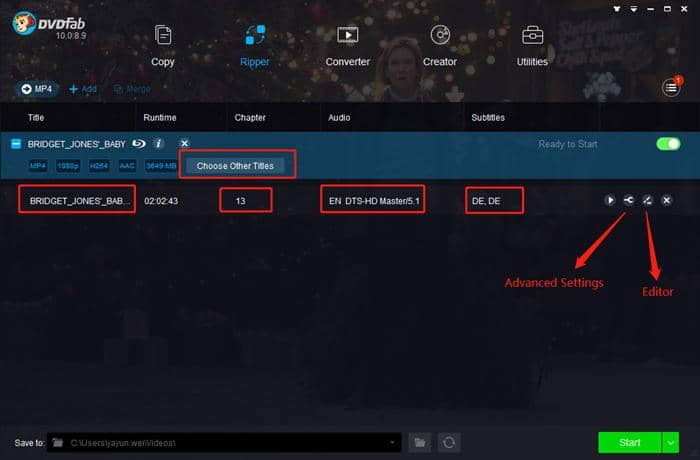Image resolution: width=700 pixels, height=460 pixels.
Task: Click the folder icon in Save to field
Action: [x=58, y=443]
